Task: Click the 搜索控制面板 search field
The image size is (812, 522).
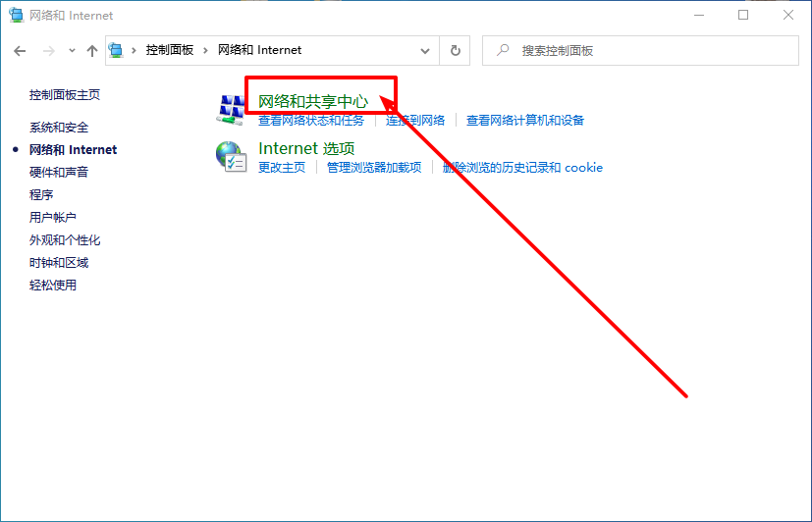Action: (640, 51)
